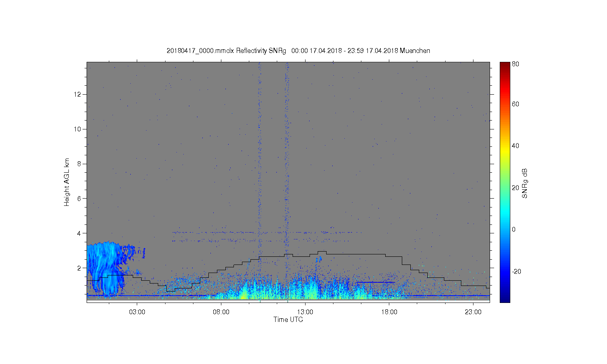
Task: Click the colorbar value -20
Action: (x=517, y=271)
